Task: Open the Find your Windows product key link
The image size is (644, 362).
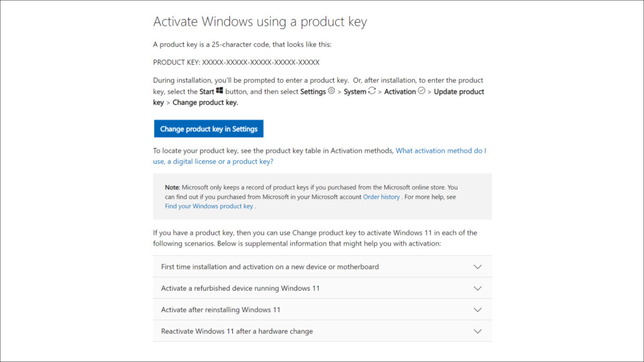Action: (x=209, y=206)
